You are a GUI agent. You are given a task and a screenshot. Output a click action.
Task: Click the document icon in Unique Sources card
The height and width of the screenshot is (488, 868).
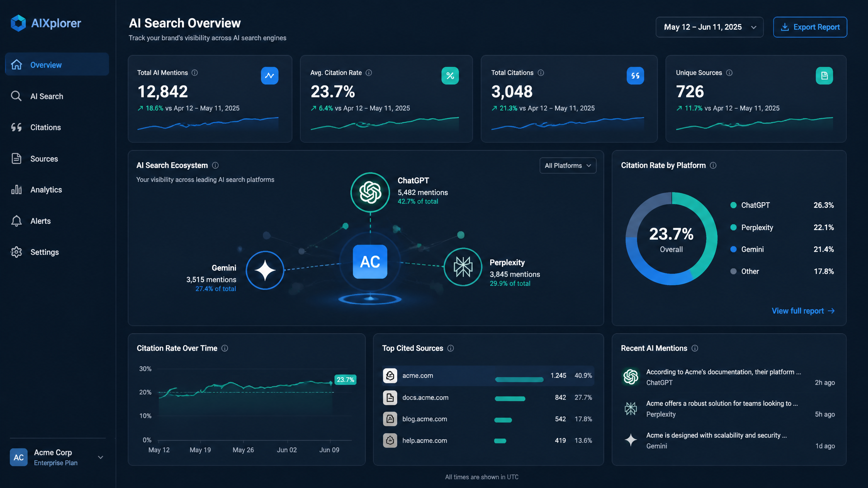(824, 76)
